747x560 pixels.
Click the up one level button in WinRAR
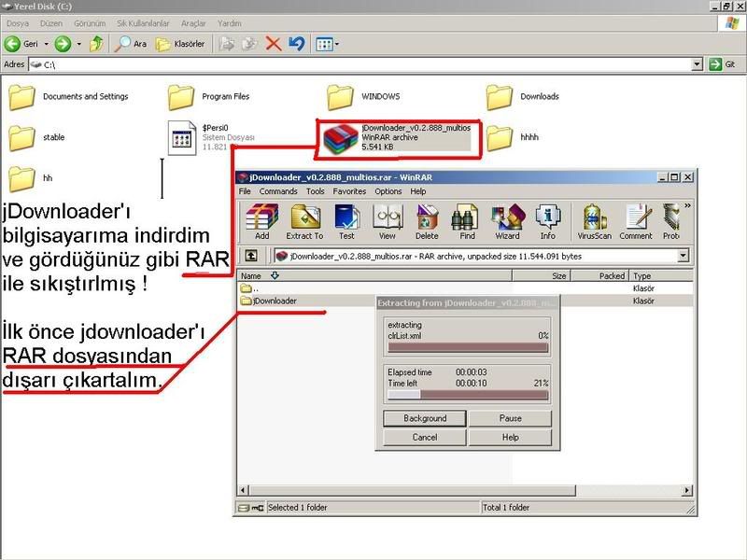tap(251, 256)
